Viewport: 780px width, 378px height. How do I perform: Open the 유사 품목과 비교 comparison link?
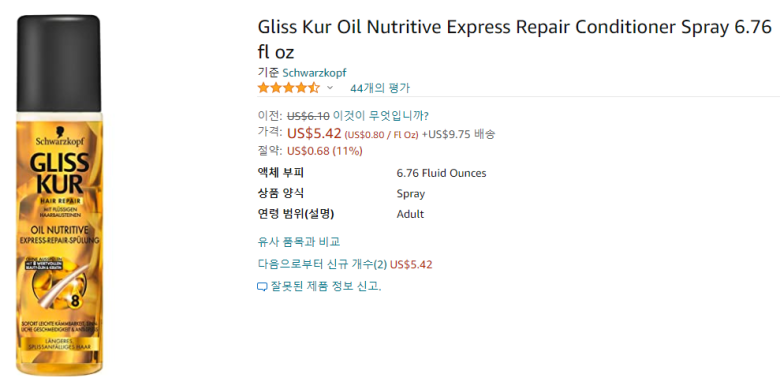pyautogui.click(x=298, y=242)
